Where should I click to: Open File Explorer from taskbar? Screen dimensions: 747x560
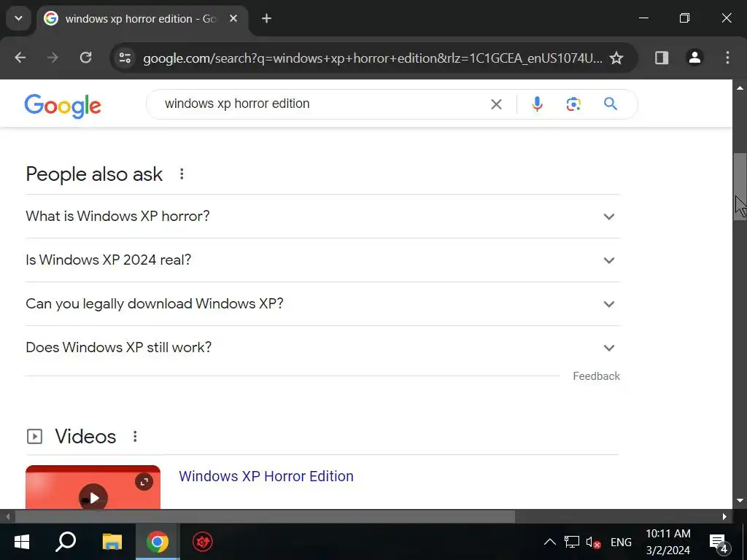(x=112, y=542)
